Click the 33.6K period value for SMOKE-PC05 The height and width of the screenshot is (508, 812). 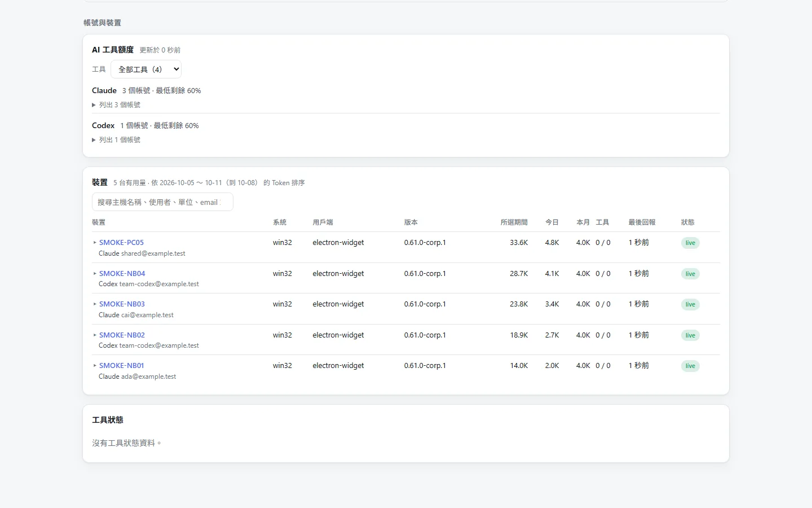pyautogui.click(x=519, y=243)
